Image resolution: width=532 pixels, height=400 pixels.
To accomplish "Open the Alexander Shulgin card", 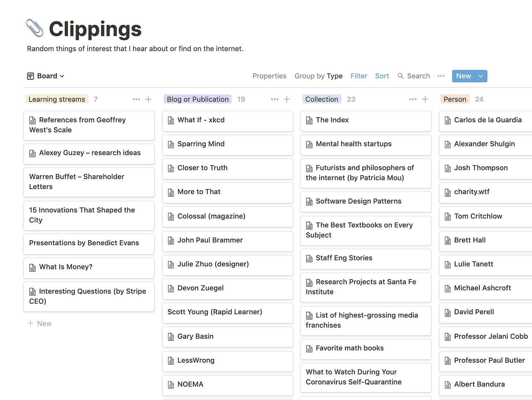I will 486,145.
